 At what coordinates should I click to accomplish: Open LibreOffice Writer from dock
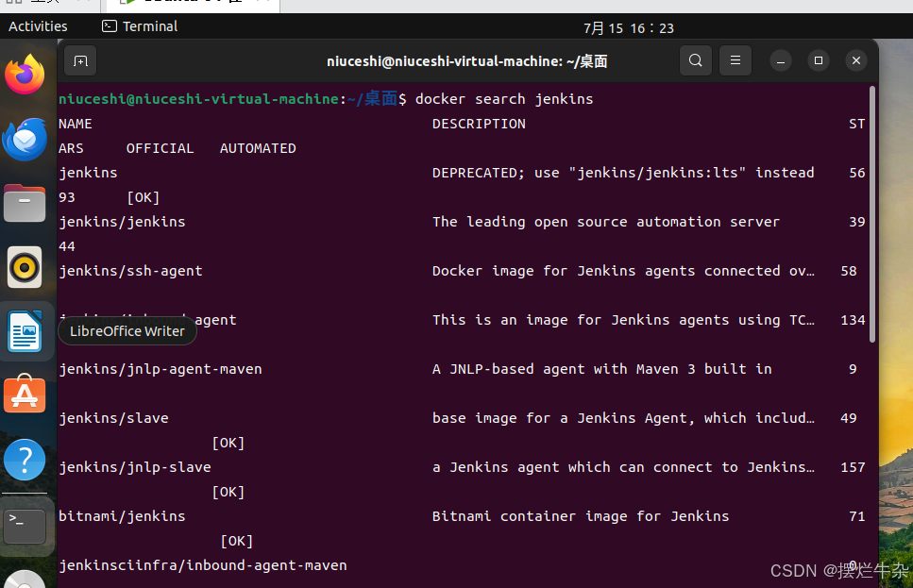coord(25,331)
